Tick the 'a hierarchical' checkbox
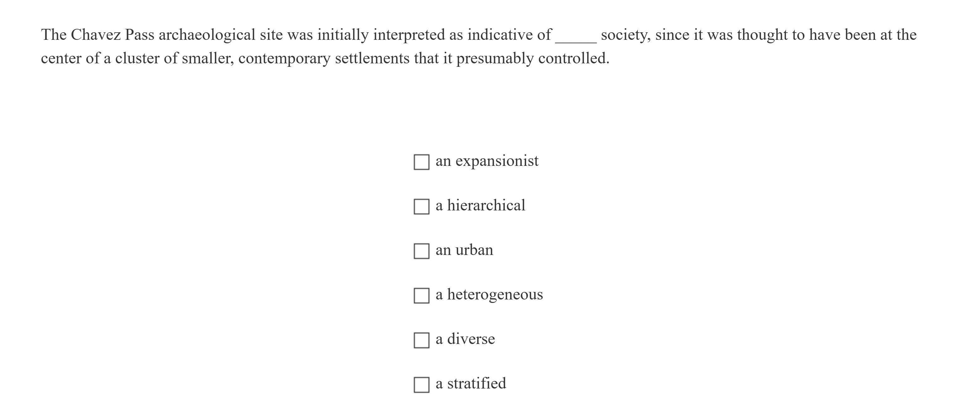 tap(421, 207)
